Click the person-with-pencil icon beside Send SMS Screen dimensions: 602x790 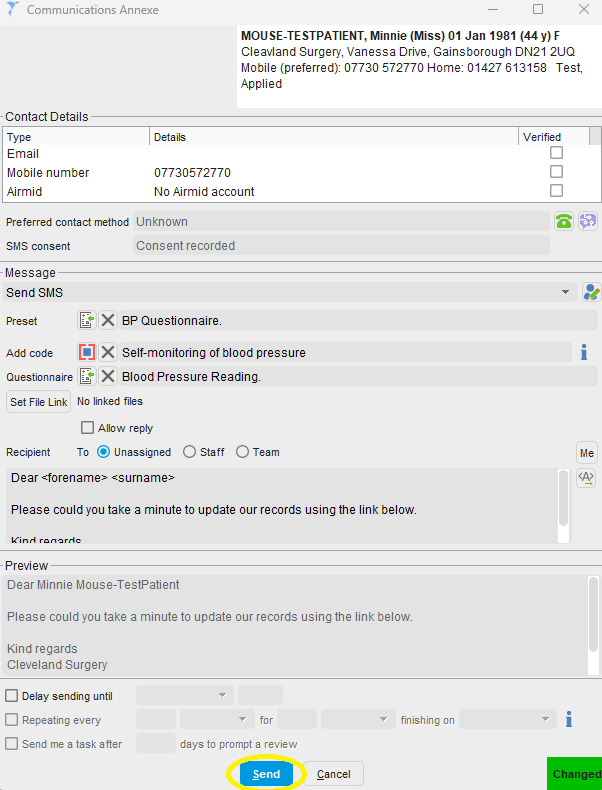pyautogui.click(x=591, y=292)
